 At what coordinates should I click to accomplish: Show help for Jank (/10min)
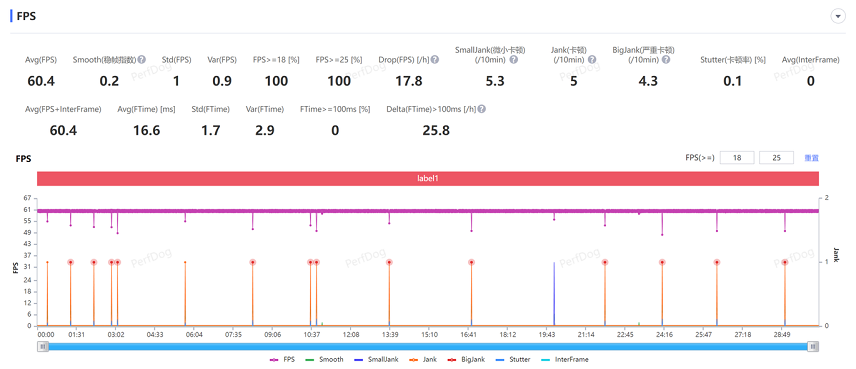pyautogui.click(x=592, y=59)
